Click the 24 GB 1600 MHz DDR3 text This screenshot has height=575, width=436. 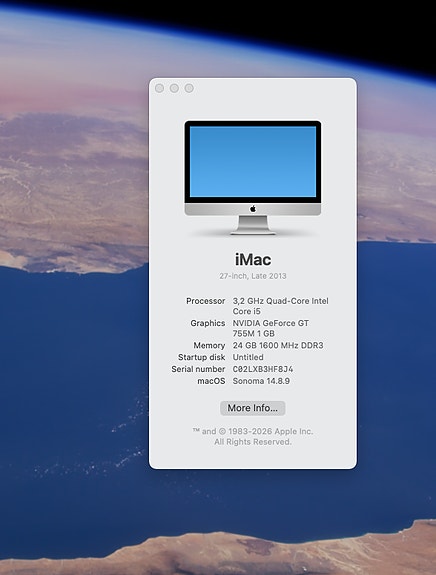pos(278,345)
